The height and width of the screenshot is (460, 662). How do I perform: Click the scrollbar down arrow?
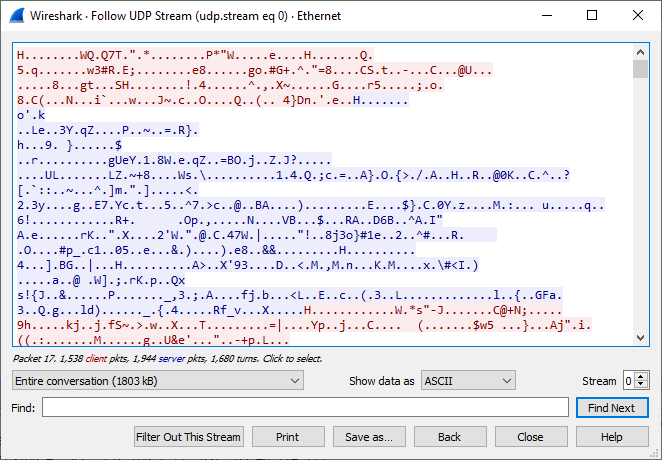[x=640, y=338]
